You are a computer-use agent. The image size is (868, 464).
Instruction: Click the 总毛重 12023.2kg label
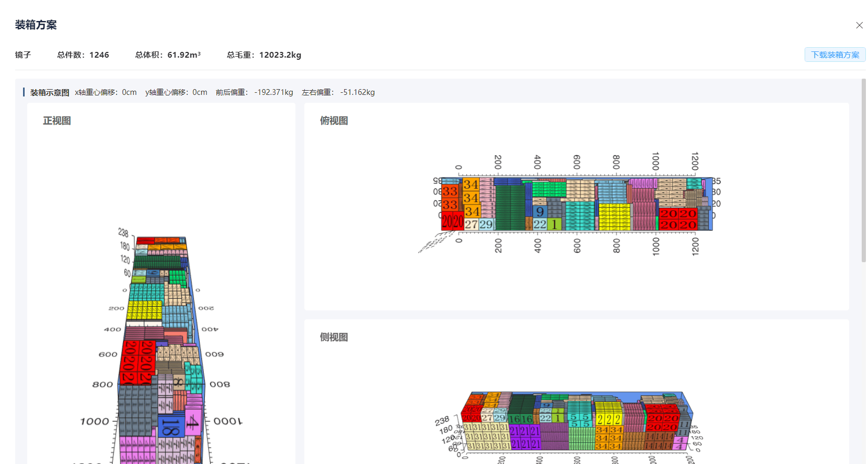point(263,55)
